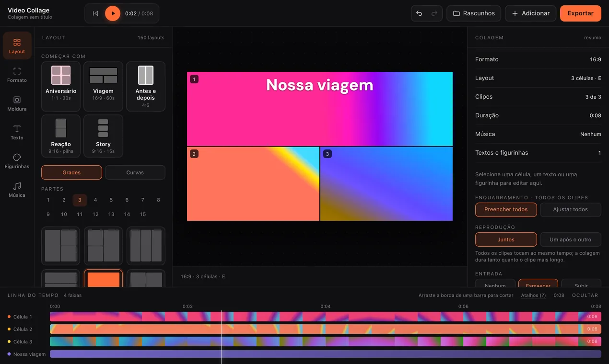The image size is (609, 364).
Task: Click the Adicionar button
Action: click(530, 13)
